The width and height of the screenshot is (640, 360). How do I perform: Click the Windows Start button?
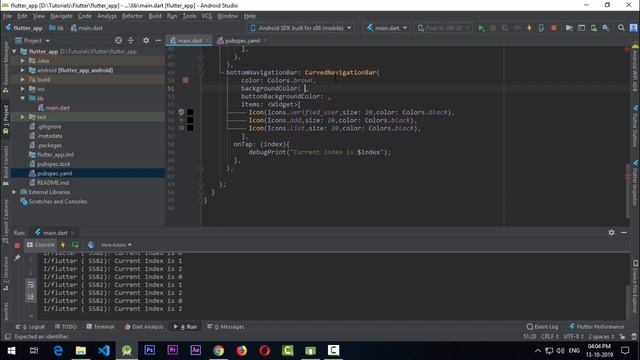click(11, 351)
